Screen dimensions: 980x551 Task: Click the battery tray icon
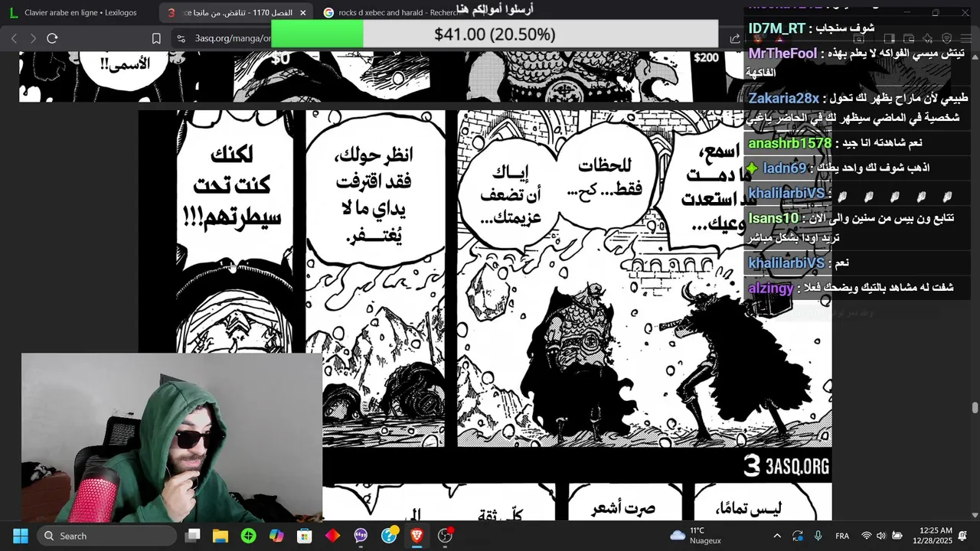pos(897,536)
